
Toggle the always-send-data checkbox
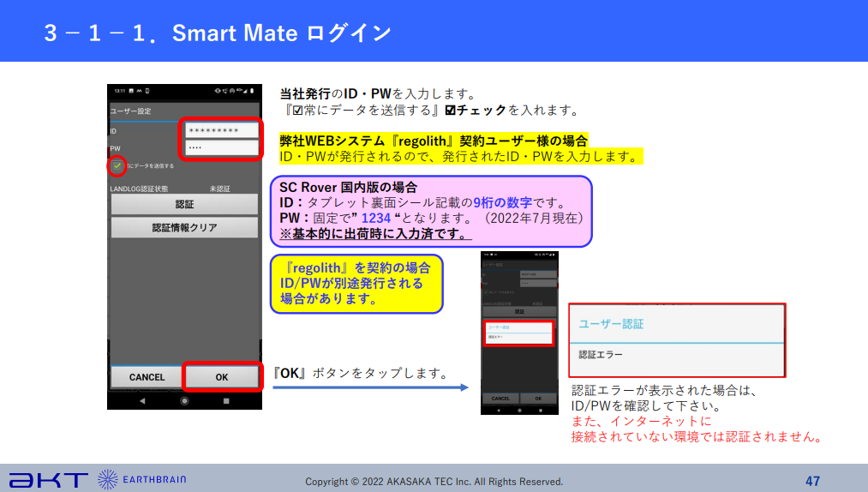click(x=117, y=165)
